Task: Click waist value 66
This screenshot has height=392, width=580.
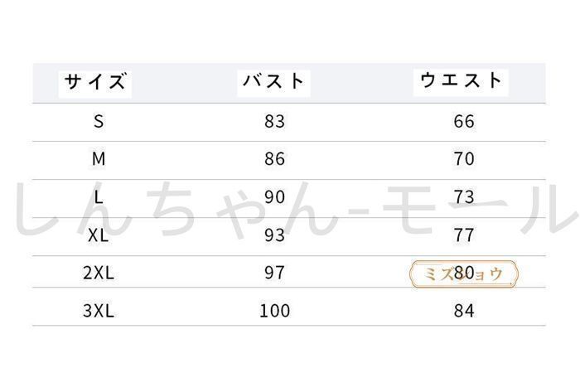Action: (464, 121)
